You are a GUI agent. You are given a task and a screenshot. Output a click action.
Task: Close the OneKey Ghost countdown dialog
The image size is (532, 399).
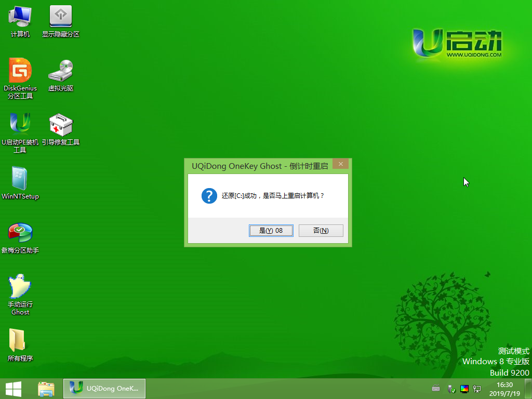[x=341, y=164]
